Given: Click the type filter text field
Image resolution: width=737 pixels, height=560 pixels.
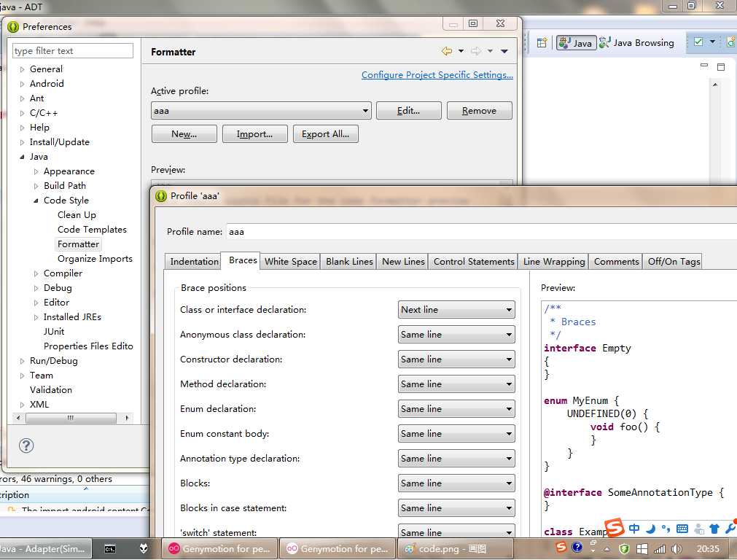Looking at the screenshot, I should 73,51.
